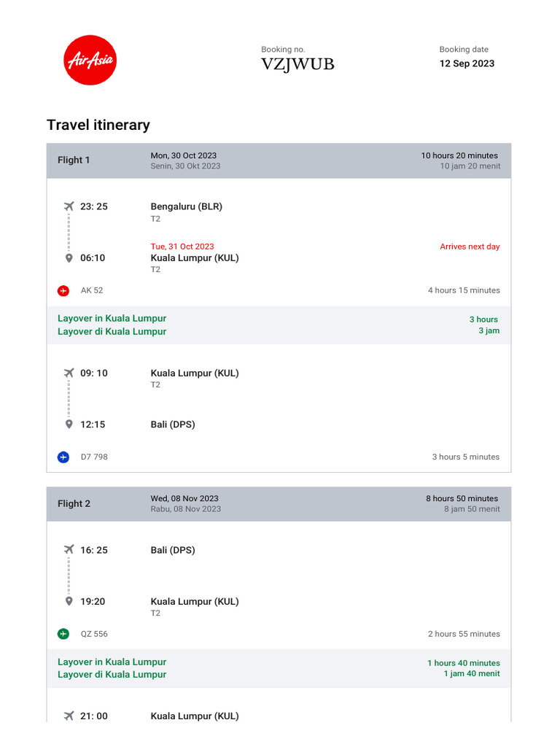Click the booking number VZJWUB

coord(297,64)
